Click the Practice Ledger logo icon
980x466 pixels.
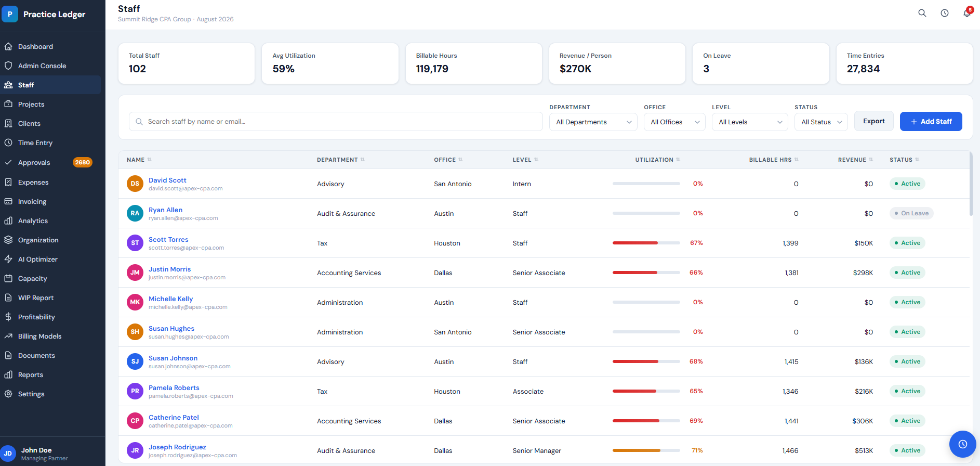(10, 14)
